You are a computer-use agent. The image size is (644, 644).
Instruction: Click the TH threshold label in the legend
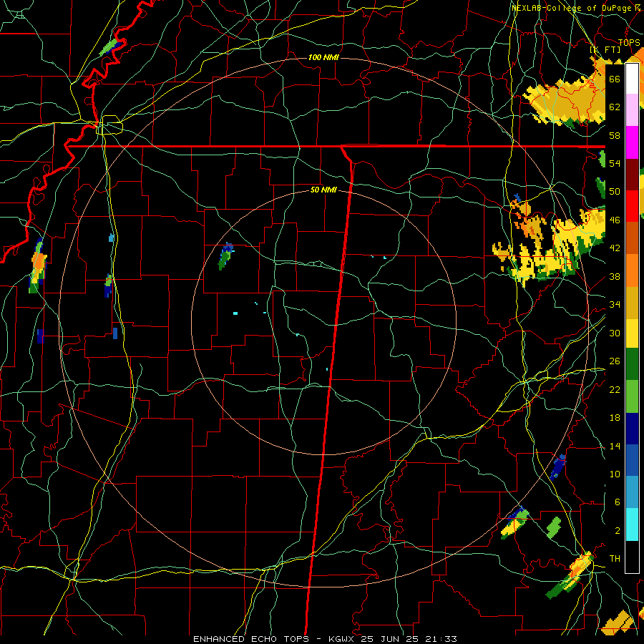tap(615, 559)
